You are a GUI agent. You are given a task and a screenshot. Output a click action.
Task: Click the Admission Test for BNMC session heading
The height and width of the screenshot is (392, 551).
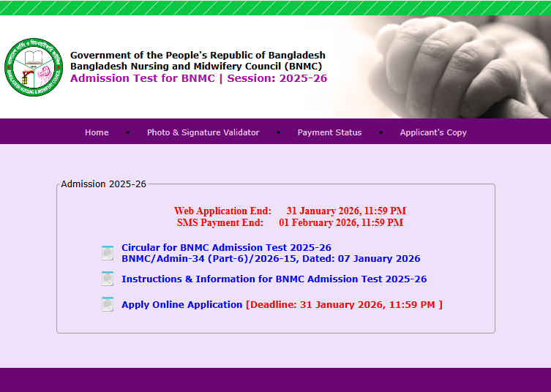pos(198,78)
